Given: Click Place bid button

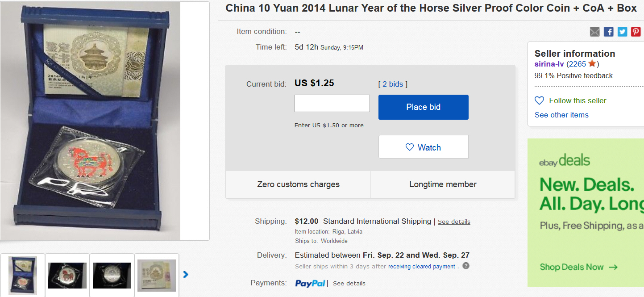Looking at the screenshot, I should pos(423,107).
